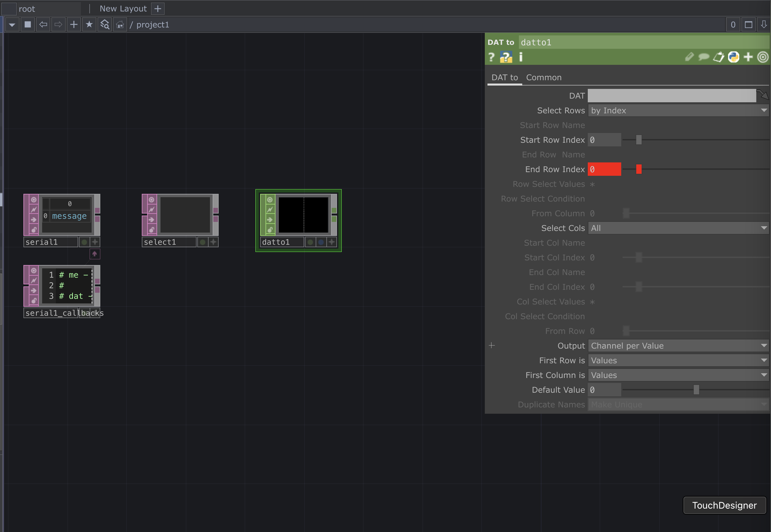The image size is (771, 532).
Task: Toggle the lock flag on select1 node
Action: (x=151, y=230)
